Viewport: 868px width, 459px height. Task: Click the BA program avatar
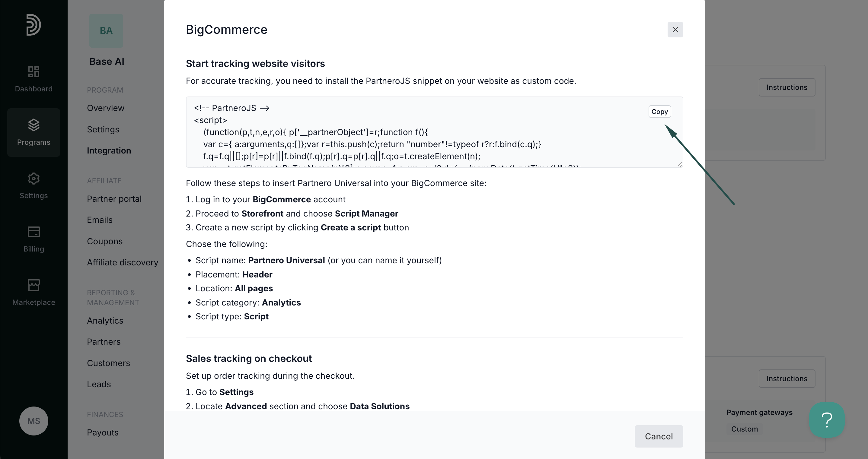[106, 31]
